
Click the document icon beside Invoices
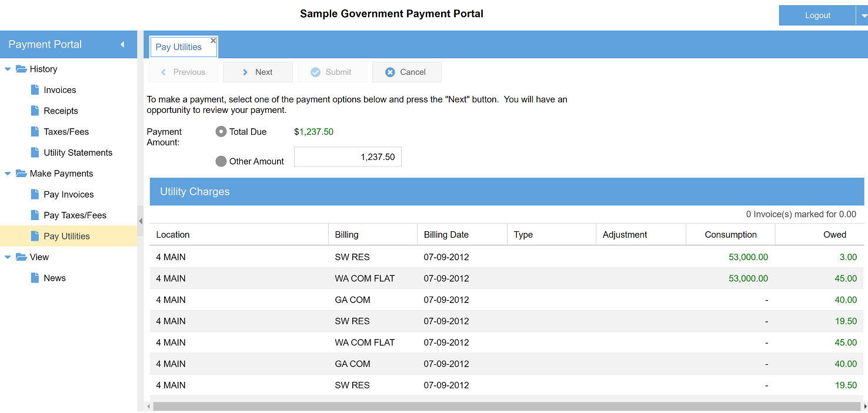click(x=35, y=90)
